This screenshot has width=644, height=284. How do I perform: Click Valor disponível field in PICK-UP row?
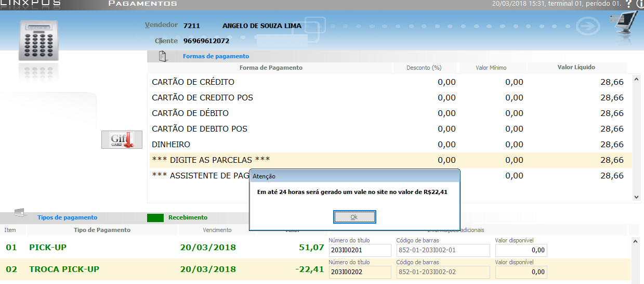(521, 250)
